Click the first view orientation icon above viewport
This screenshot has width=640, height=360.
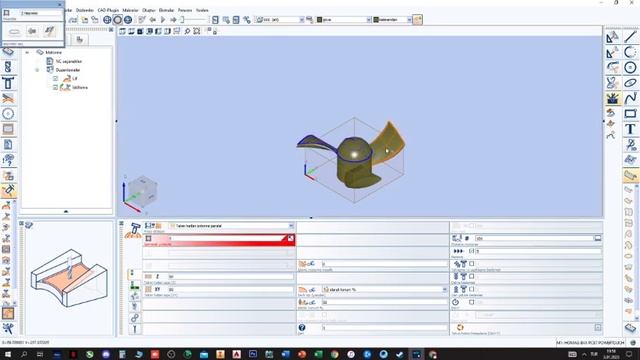click(x=122, y=31)
